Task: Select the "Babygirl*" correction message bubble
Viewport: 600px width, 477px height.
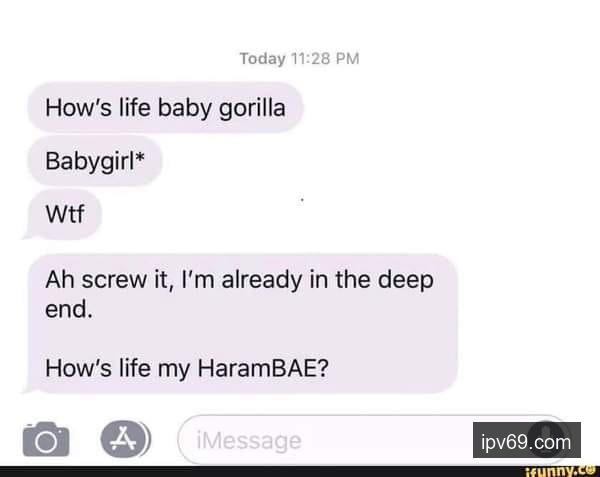Action: [95, 161]
